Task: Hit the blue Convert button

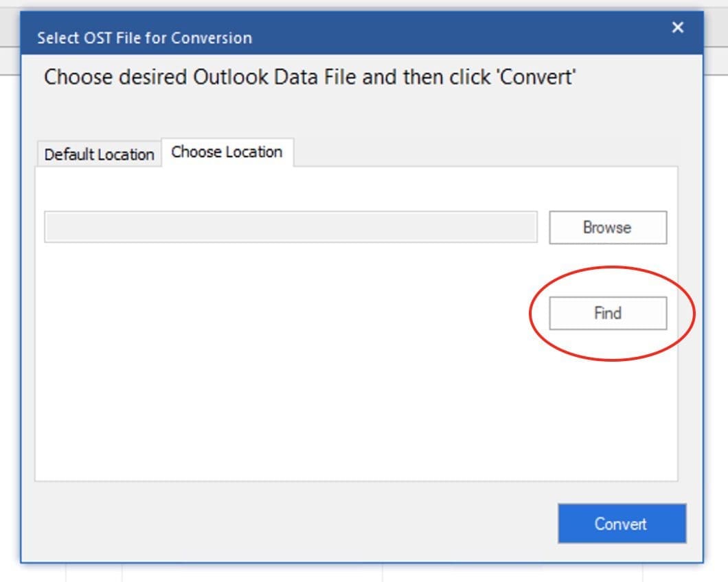Action: tap(622, 524)
